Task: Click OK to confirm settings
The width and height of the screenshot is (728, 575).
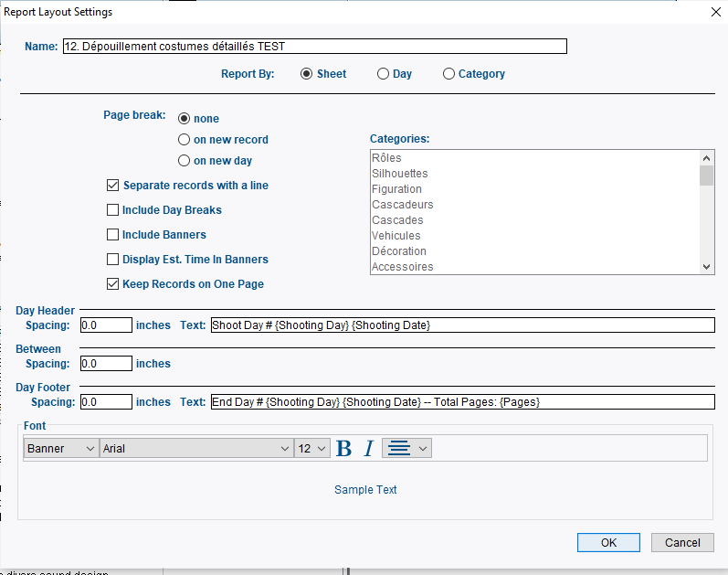Action: 608,543
